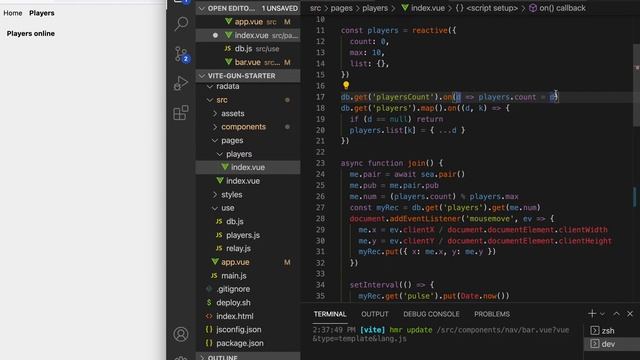The image size is (640, 360).
Task: Add a new terminal with plus icon
Action: (592, 313)
